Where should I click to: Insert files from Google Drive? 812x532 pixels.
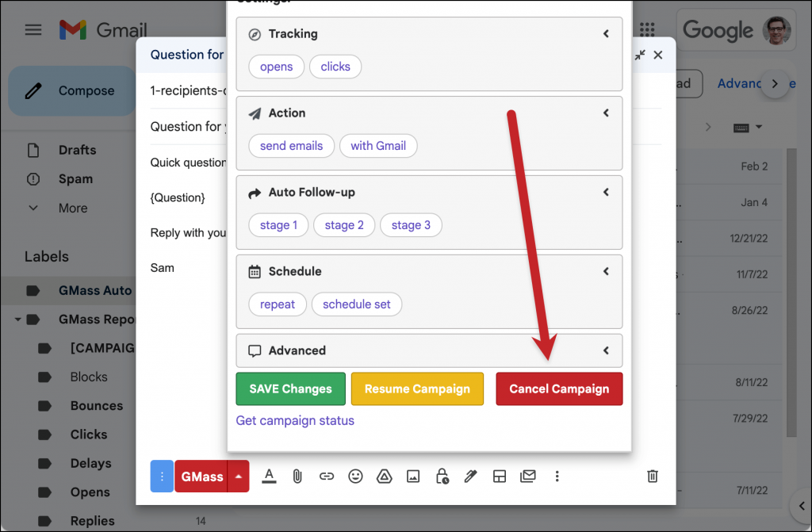pos(384,476)
